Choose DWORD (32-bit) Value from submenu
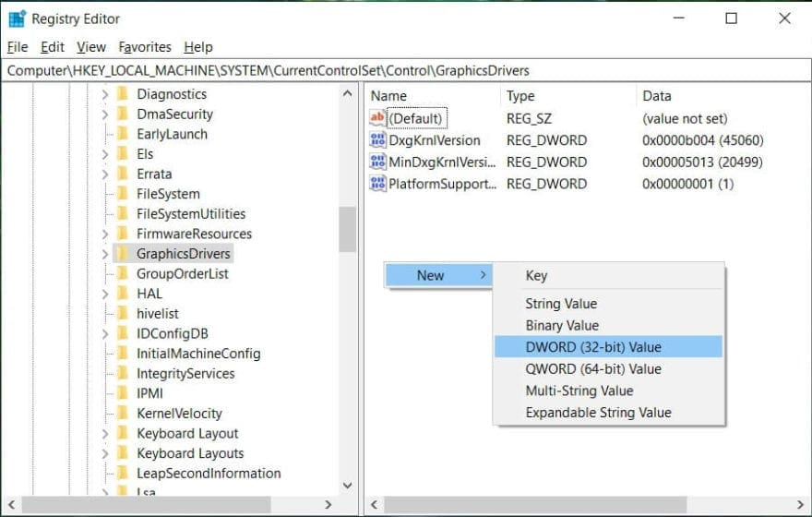Image resolution: width=812 pixels, height=517 pixels. pyautogui.click(x=593, y=347)
